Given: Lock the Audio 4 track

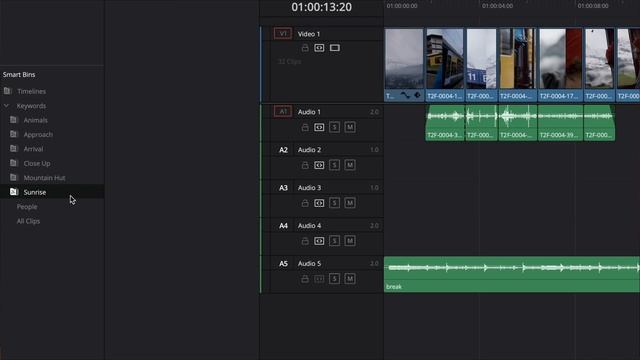Looking at the screenshot, I should point(305,241).
